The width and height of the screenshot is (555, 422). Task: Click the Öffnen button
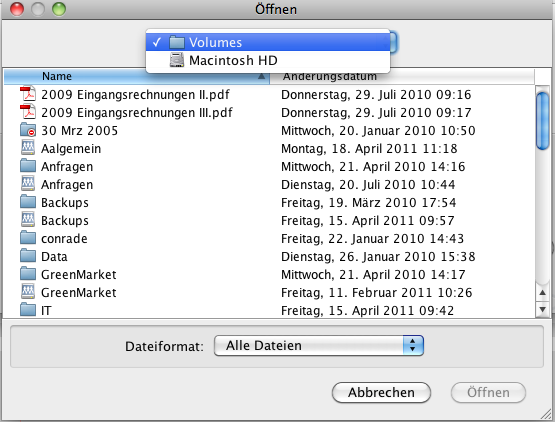tap(488, 392)
